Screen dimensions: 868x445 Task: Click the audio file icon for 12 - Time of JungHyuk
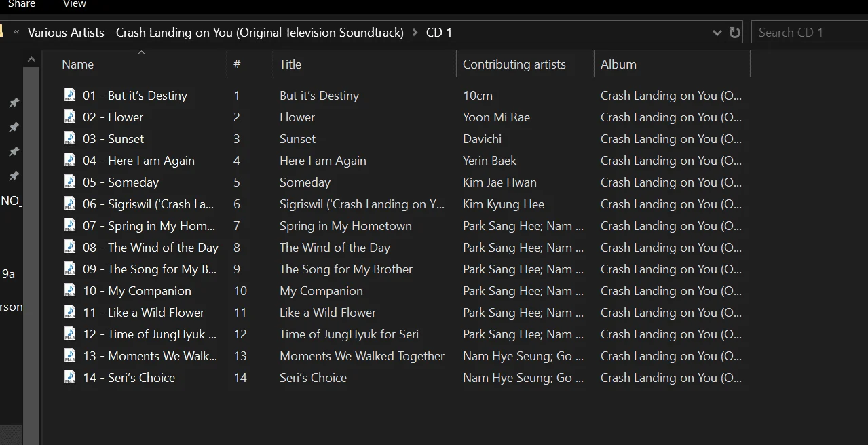point(70,334)
